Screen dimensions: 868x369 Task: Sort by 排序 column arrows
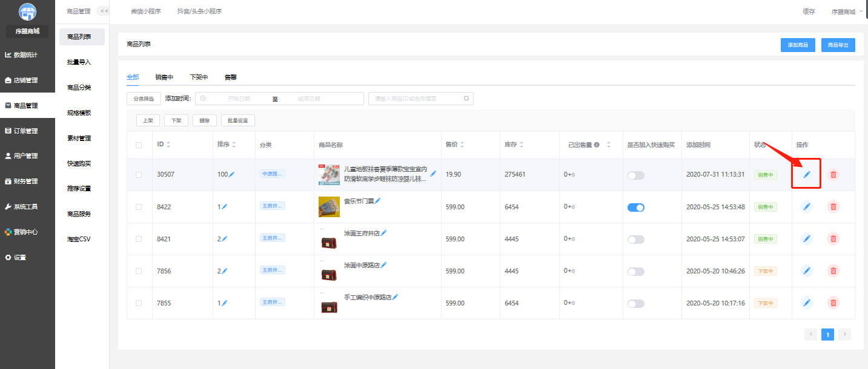234,145
